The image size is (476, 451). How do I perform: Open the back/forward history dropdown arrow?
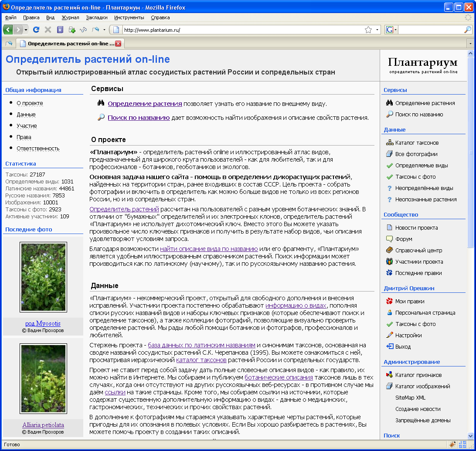pos(26,30)
